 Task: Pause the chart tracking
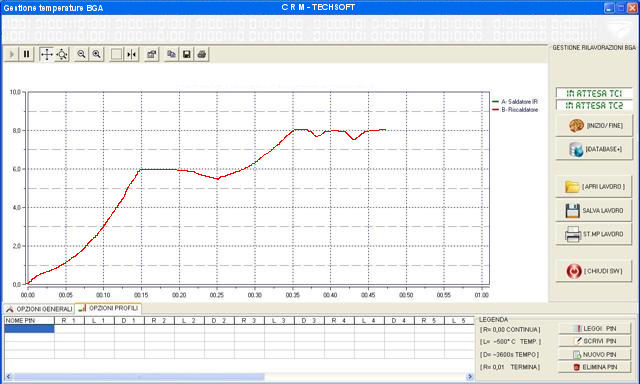27,54
